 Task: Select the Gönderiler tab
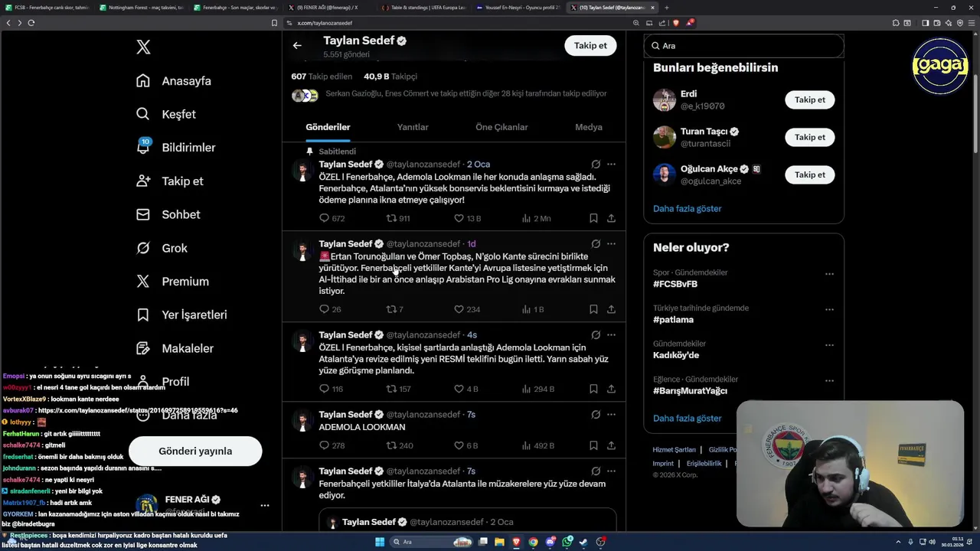coord(328,127)
